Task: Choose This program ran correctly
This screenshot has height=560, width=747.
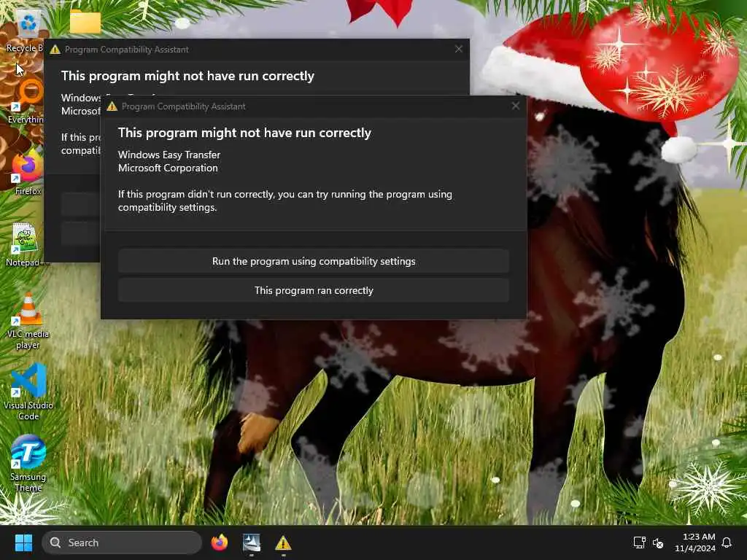Action: 314,290
